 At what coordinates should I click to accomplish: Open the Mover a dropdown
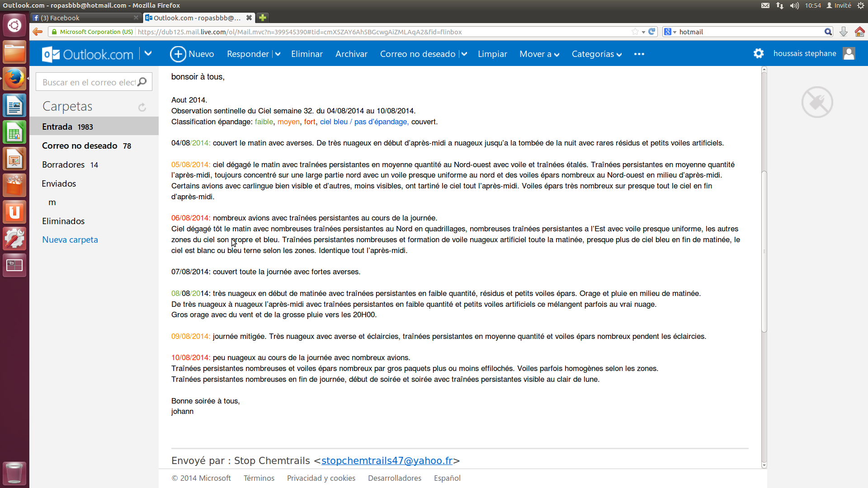pos(539,54)
